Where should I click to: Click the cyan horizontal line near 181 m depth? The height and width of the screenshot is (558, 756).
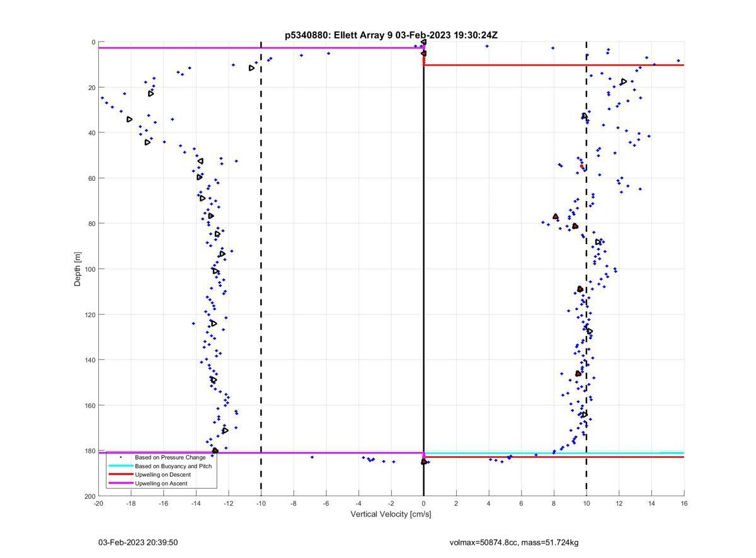coord(554,453)
